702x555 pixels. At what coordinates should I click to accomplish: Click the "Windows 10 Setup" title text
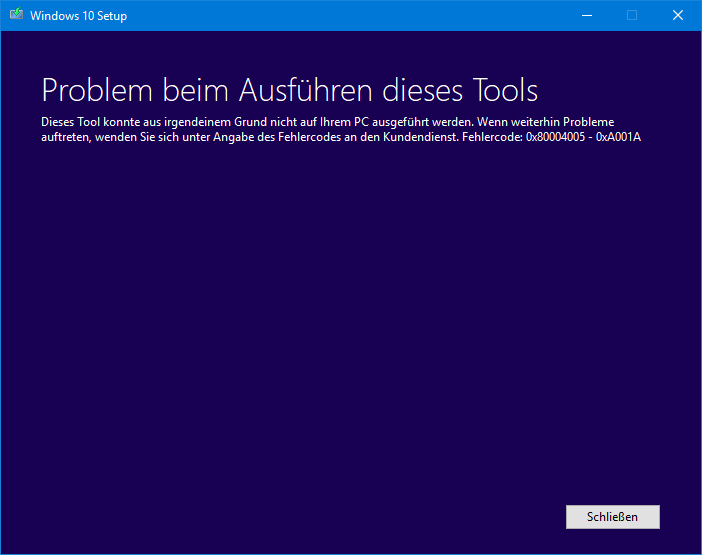click(78, 16)
